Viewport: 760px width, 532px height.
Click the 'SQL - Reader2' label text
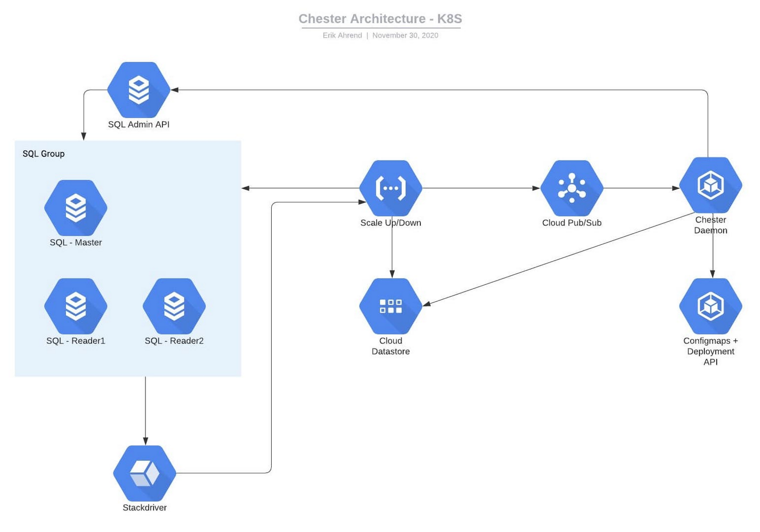pos(174,341)
